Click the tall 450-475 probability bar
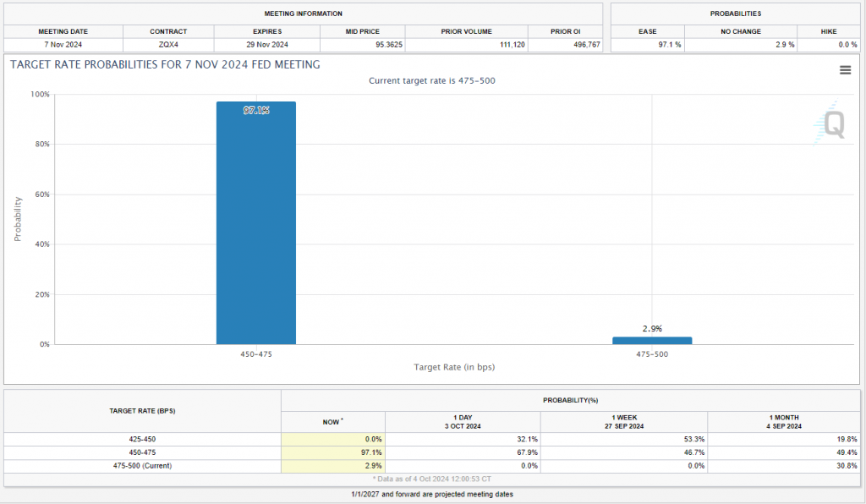Screen dimensions: 866x504 [256, 222]
